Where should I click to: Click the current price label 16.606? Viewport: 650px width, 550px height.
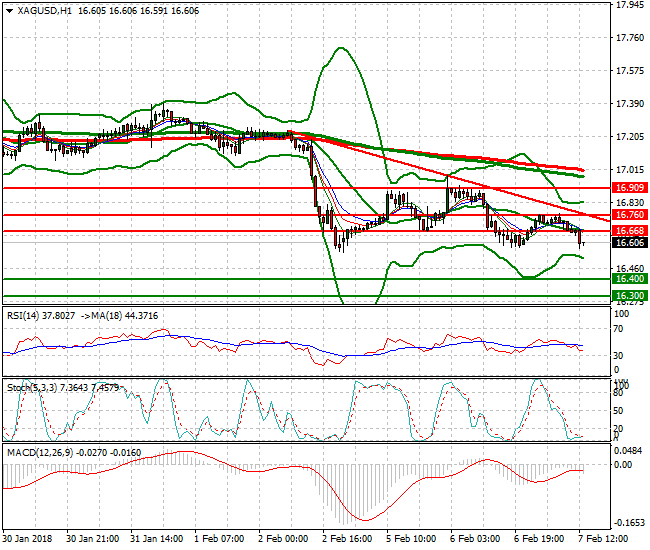coord(630,243)
